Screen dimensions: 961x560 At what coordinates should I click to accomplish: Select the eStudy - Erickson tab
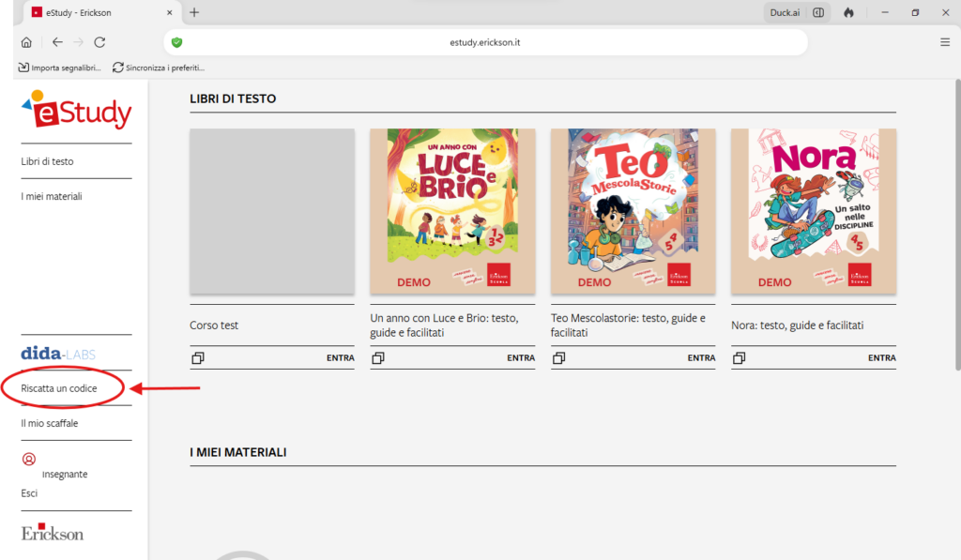[101, 12]
